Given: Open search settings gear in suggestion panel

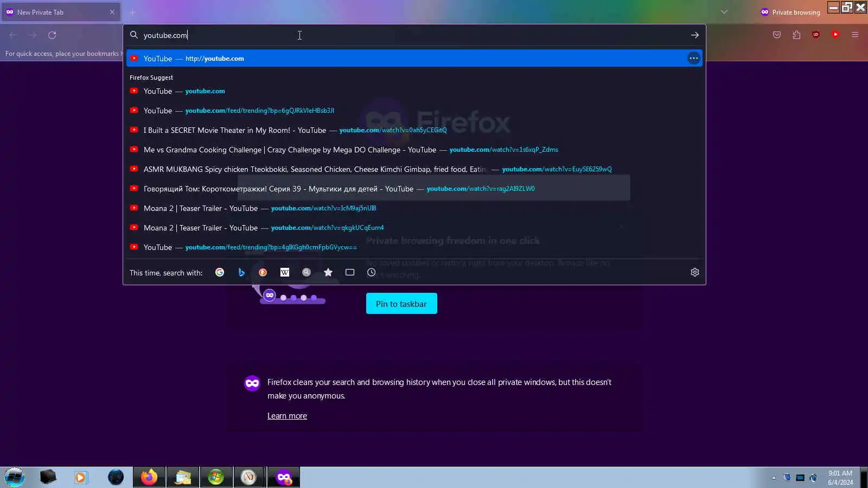Looking at the screenshot, I should click(695, 272).
